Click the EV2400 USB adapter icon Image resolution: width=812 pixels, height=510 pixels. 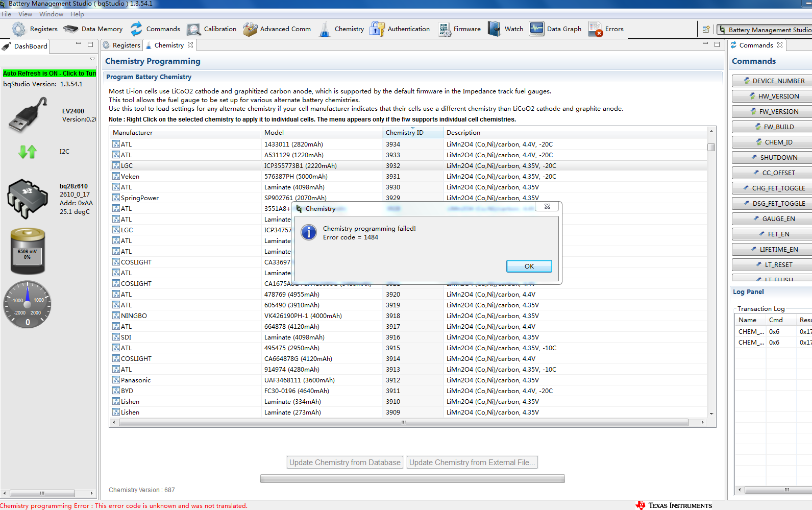pyautogui.click(x=28, y=115)
